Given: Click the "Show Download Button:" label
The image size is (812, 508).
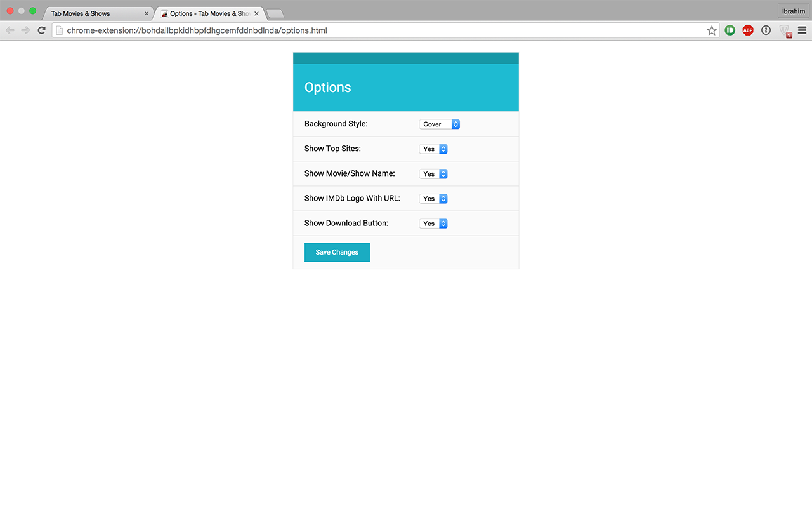Looking at the screenshot, I should 346,223.
